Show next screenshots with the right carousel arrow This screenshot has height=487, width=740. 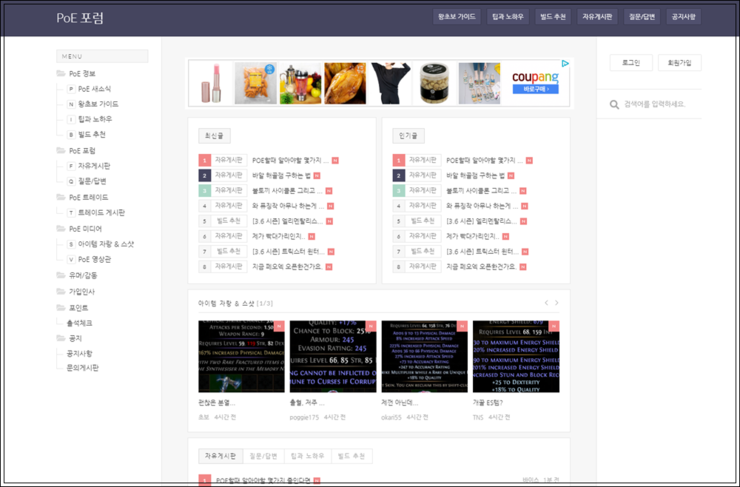pyautogui.click(x=557, y=302)
